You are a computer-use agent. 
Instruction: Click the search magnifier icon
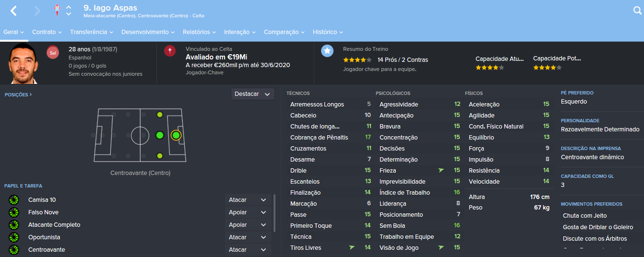[x=637, y=10]
